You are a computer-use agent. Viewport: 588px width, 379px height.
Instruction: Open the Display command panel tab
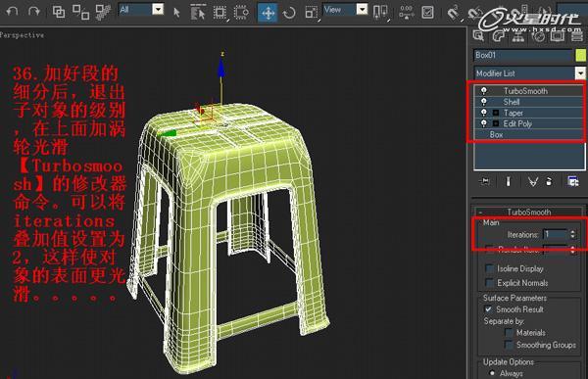(558, 36)
